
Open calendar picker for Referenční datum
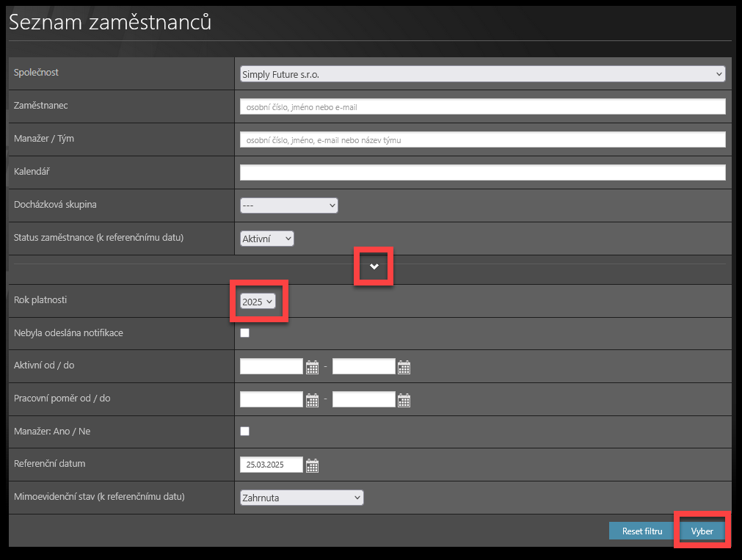(x=312, y=465)
